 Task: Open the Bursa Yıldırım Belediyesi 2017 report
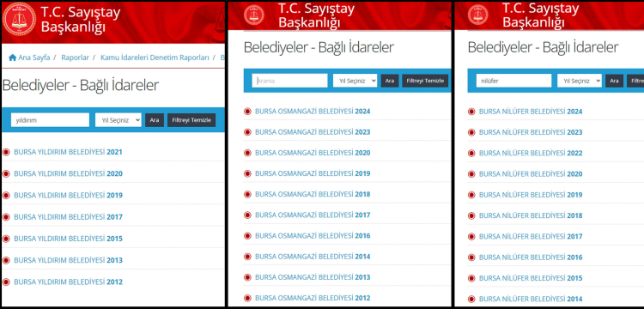click(x=68, y=217)
